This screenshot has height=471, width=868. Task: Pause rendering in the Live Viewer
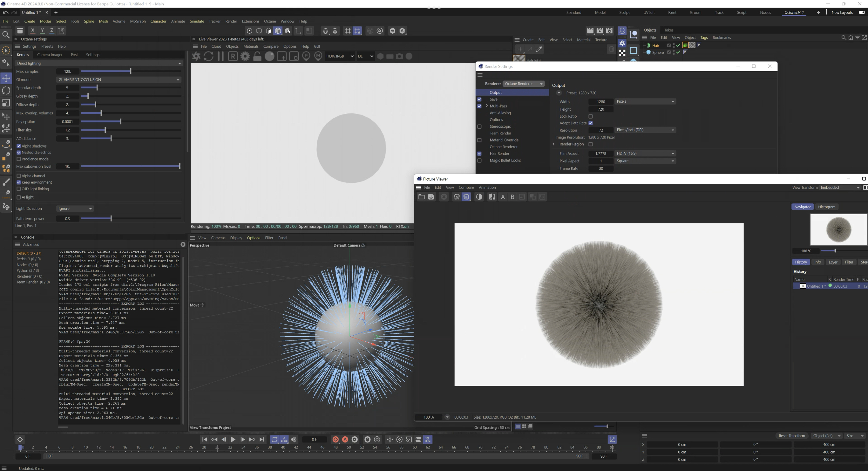(221, 56)
